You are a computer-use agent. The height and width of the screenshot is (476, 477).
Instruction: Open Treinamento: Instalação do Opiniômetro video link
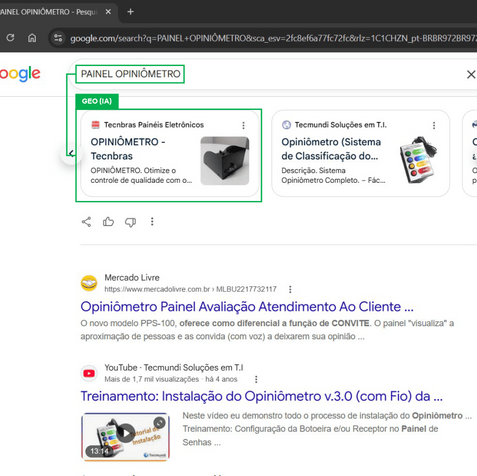tap(261, 396)
